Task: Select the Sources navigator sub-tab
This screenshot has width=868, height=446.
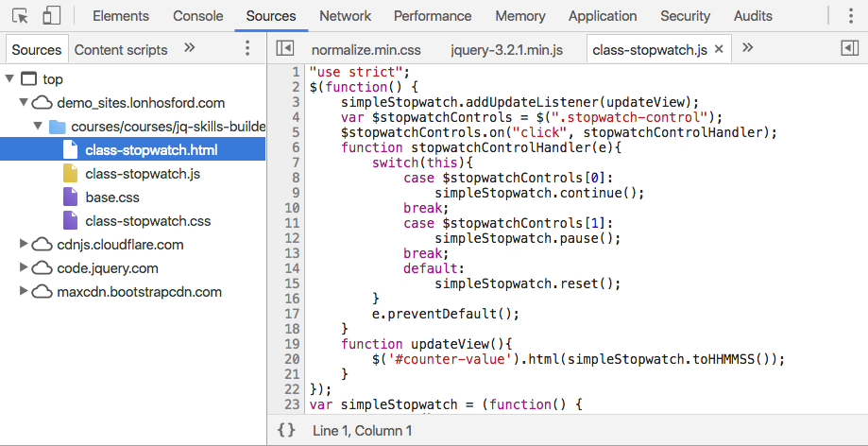Action: click(x=37, y=50)
